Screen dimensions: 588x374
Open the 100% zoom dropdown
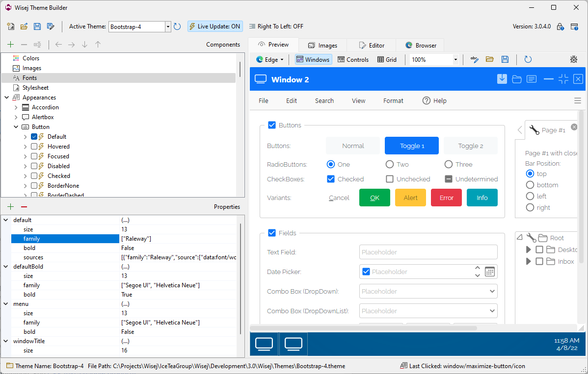coord(455,59)
